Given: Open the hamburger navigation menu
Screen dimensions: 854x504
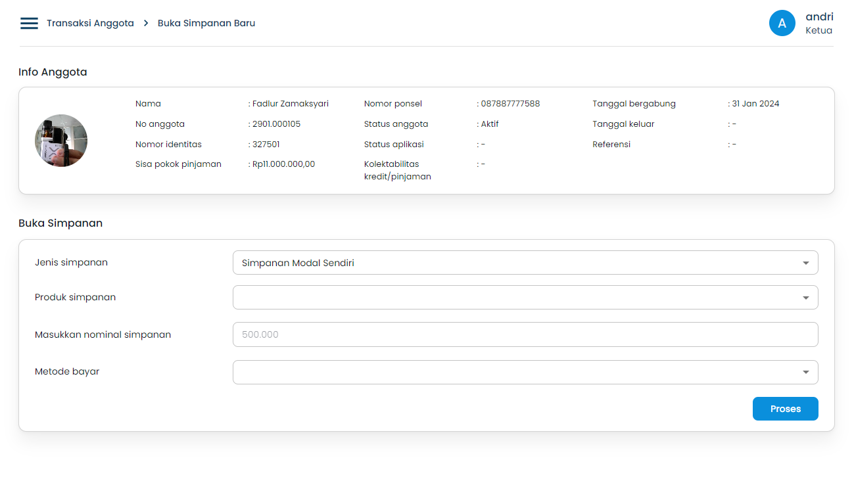Looking at the screenshot, I should click(x=29, y=23).
